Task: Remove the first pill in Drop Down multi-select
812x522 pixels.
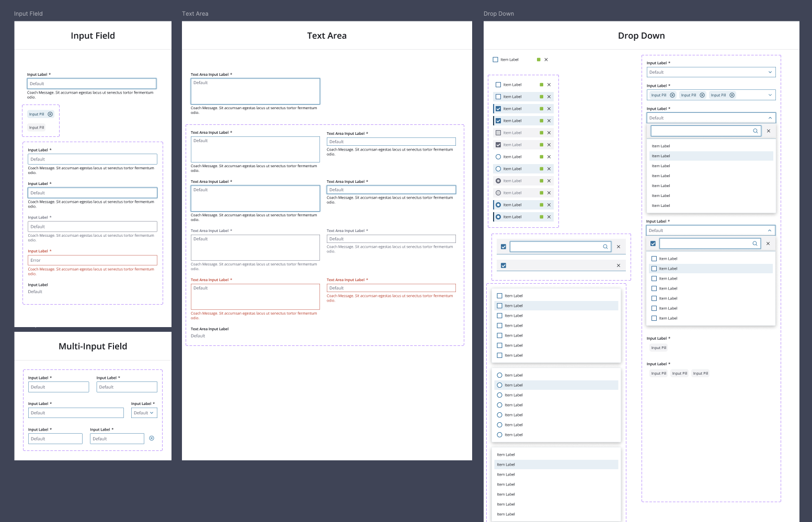Action: pos(672,95)
